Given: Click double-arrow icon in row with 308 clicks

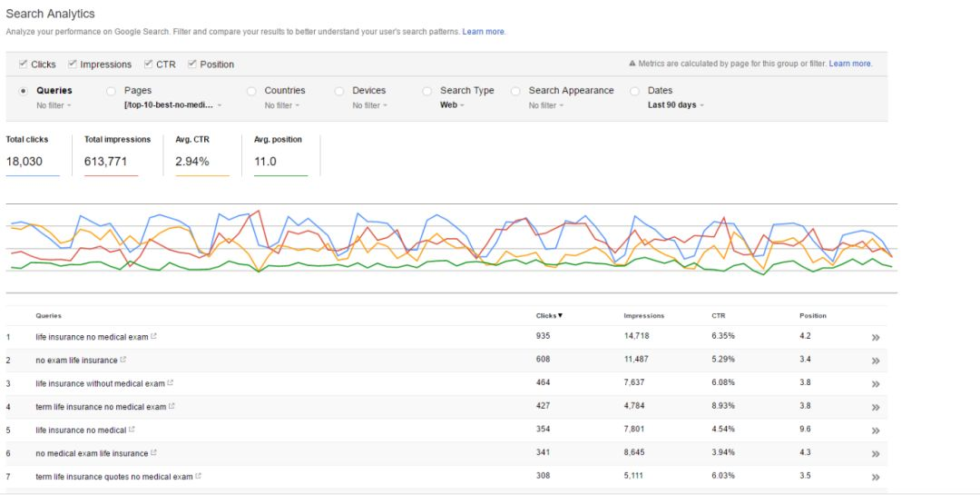Looking at the screenshot, I should (876, 478).
